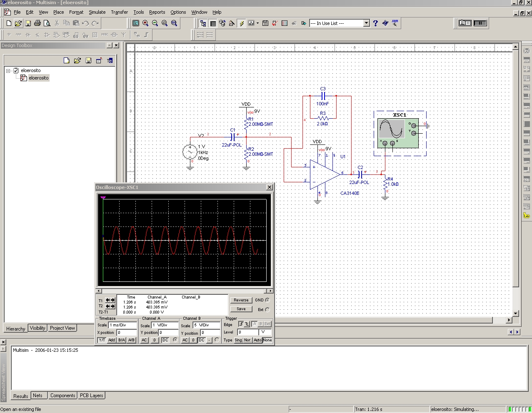The width and height of the screenshot is (532, 413).
Task: Click the New file icon in toolbar
Action: tap(9, 23)
